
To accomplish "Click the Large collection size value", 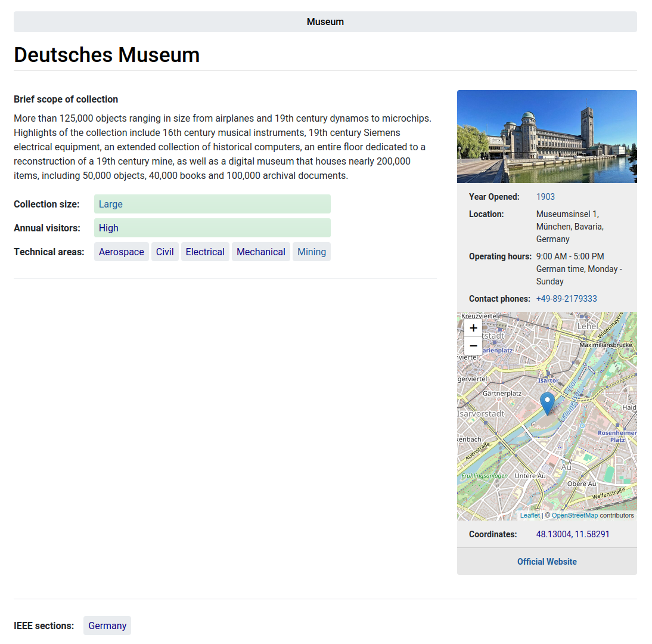I will pyautogui.click(x=111, y=204).
